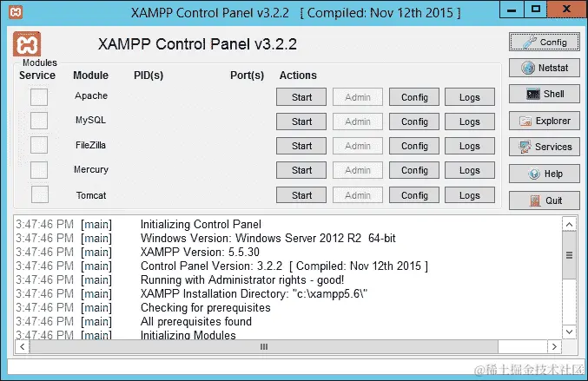Click the Mercury Admin button
Viewport: 588px width, 381px height.
(x=358, y=170)
